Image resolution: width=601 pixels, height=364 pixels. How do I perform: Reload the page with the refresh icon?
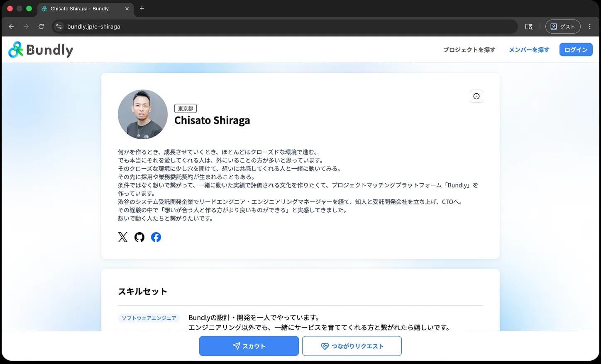coord(41,27)
